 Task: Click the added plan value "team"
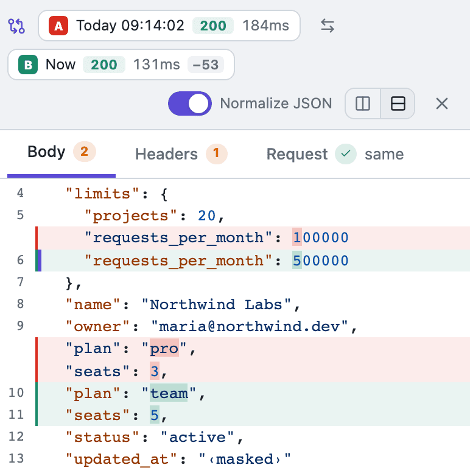pyautogui.click(x=169, y=393)
